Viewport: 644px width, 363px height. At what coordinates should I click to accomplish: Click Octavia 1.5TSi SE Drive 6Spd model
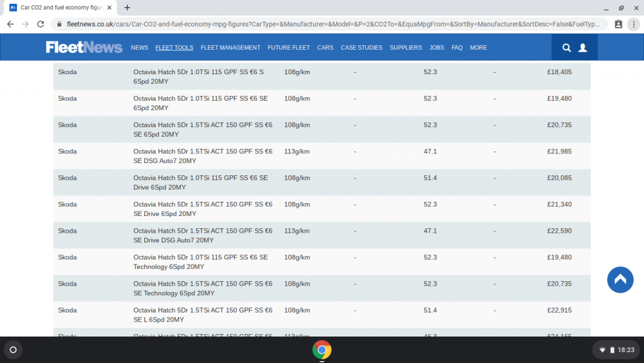[x=203, y=209]
